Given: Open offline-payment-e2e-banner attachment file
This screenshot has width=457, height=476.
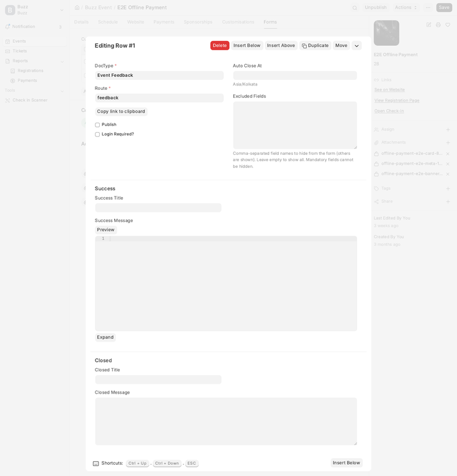Looking at the screenshot, I should click(412, 174).
